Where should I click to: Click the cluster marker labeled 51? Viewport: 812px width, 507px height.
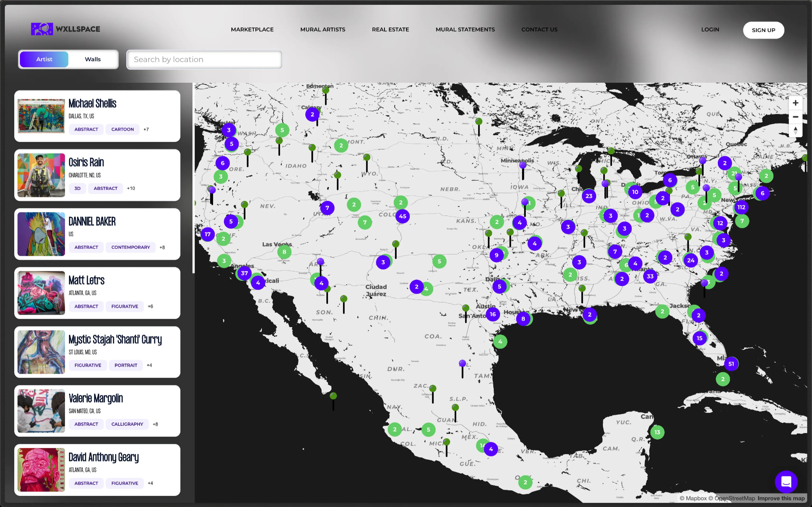click(731, 364)
